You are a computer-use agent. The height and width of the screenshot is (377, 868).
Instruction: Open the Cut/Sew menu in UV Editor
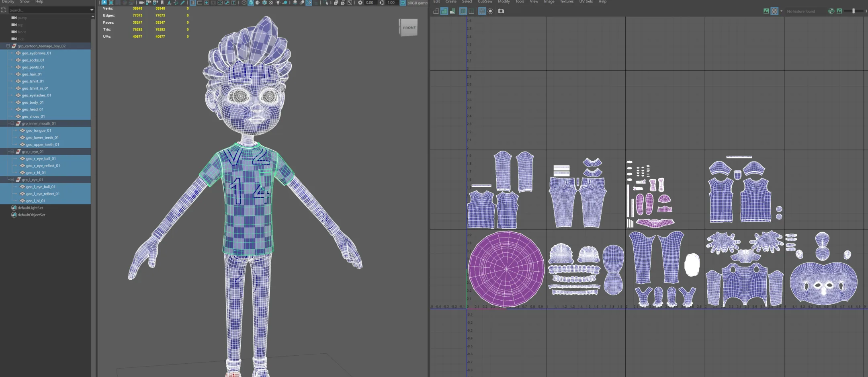tap(485, 2)
